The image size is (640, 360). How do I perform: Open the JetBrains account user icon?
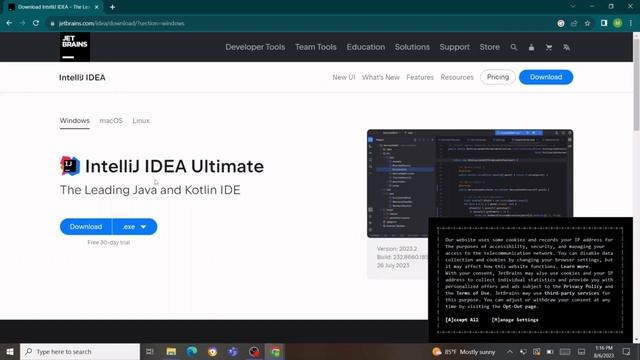point(531,47)
